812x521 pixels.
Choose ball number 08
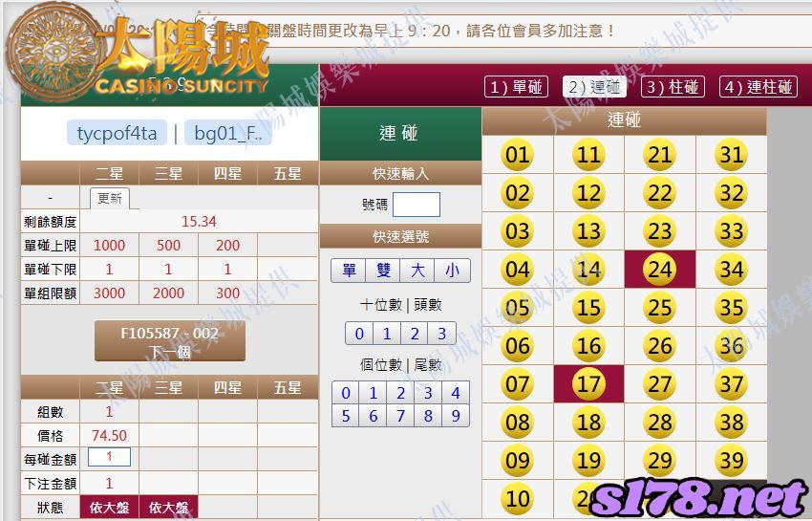(x=518, y=423)
